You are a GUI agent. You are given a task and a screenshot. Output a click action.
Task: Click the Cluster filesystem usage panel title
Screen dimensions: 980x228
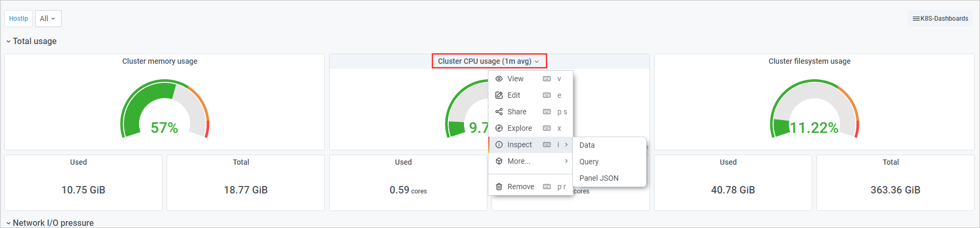809,61
